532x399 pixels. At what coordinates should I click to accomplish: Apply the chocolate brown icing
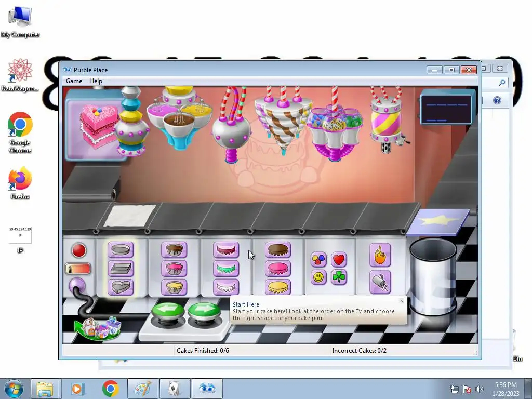(x=278, y=250)
